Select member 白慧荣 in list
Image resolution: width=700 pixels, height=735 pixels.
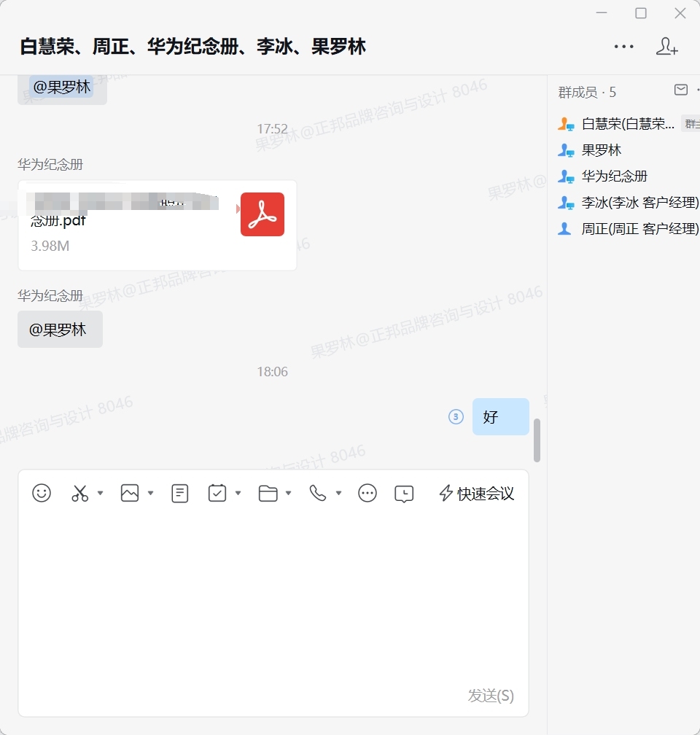pyautogui.click(x=628, y=124)
